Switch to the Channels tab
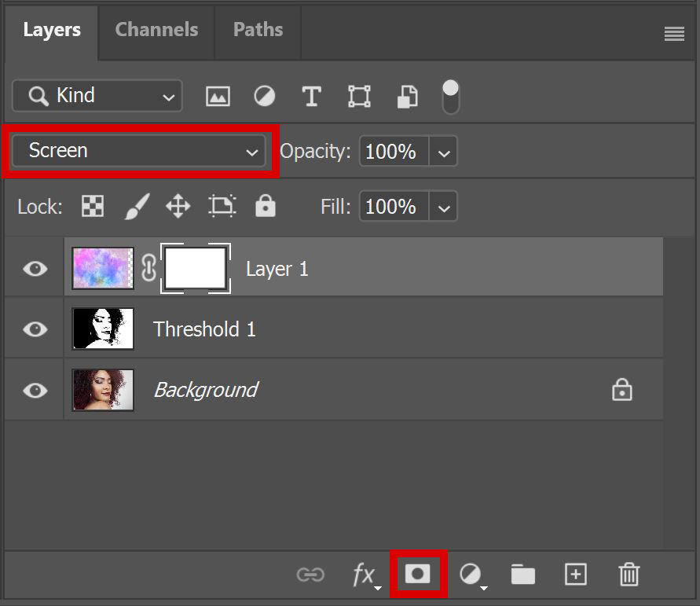The image size is (700, 606). click(156, 30)
